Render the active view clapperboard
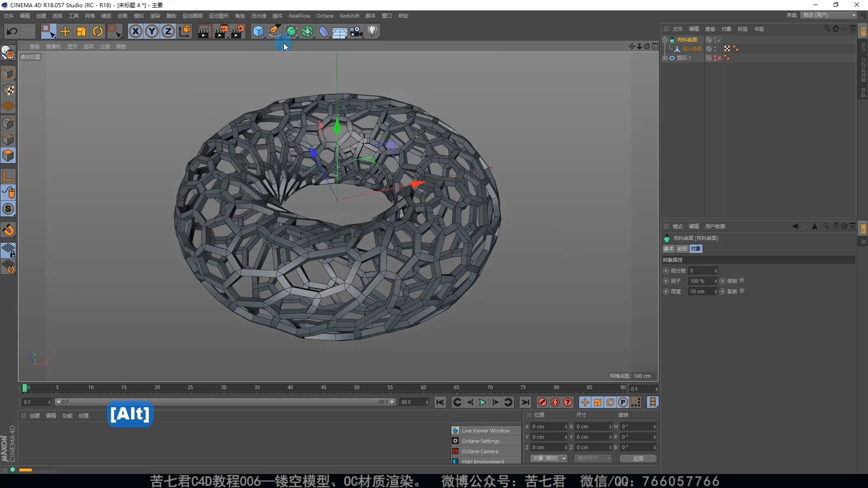 coord(204,31)
